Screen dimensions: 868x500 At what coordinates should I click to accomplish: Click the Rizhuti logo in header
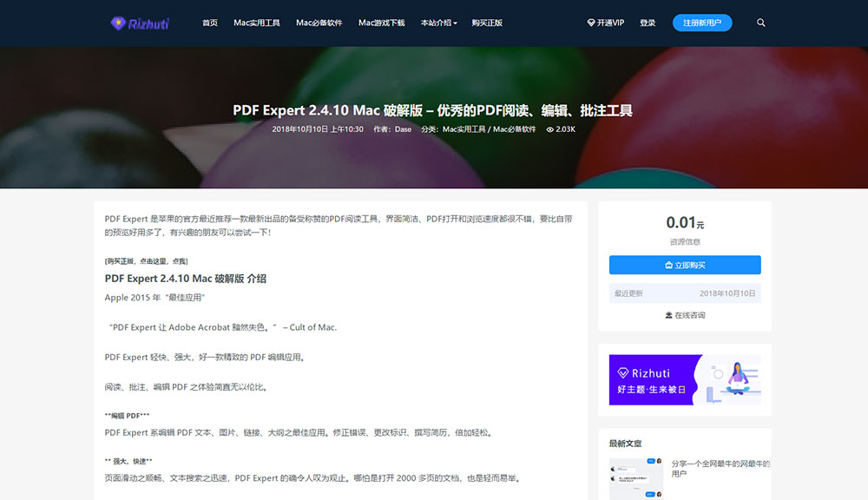[x=140, y=23]
